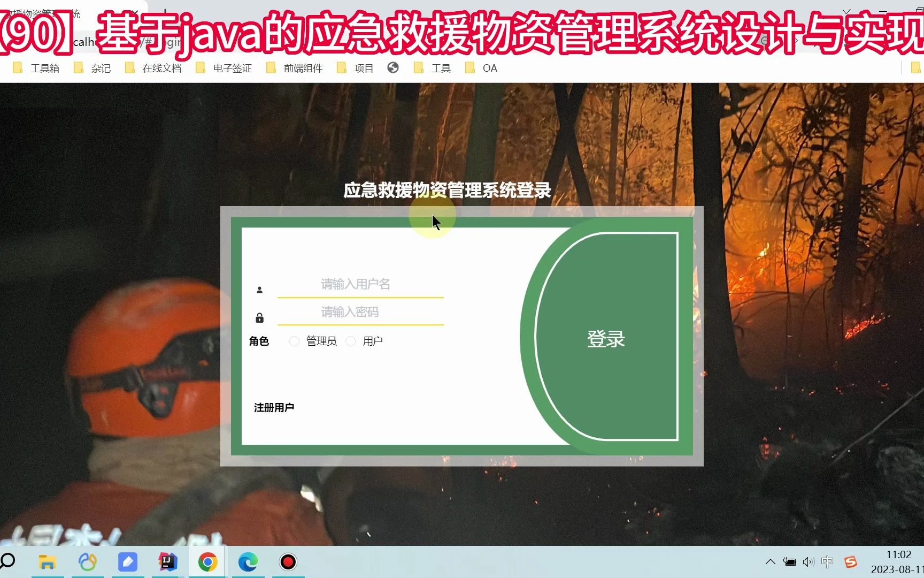Click the 应急救援物资管理系统登录 title
This screenshot has height=578, width=924.
pyautogui.click(x=447, y=190)
